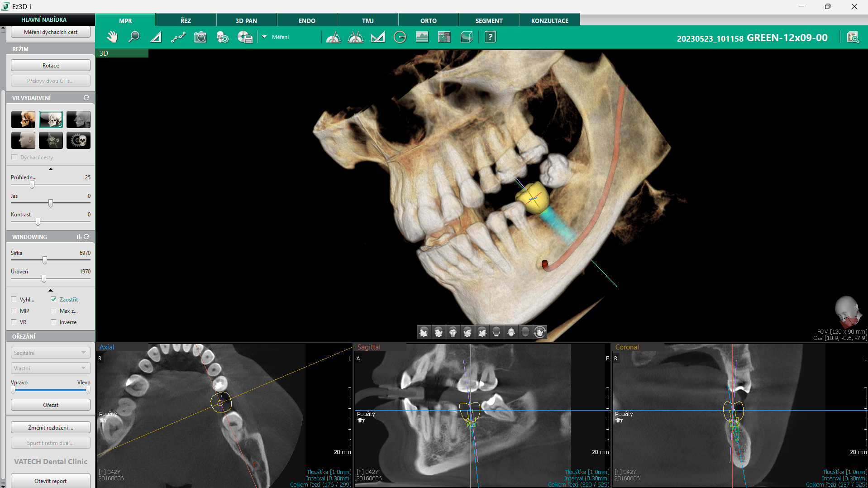
Task: Switch to the ORTO tab
Action: (429, 21)
